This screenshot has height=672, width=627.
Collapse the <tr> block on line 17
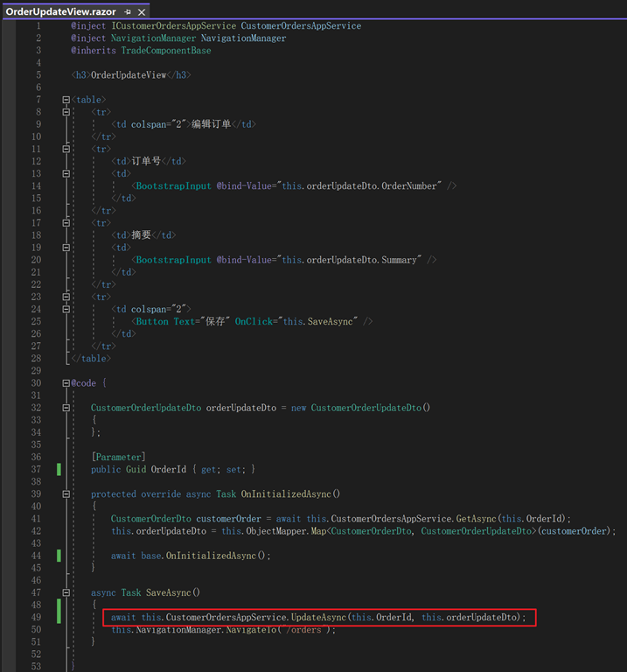(x=66, y=223)
